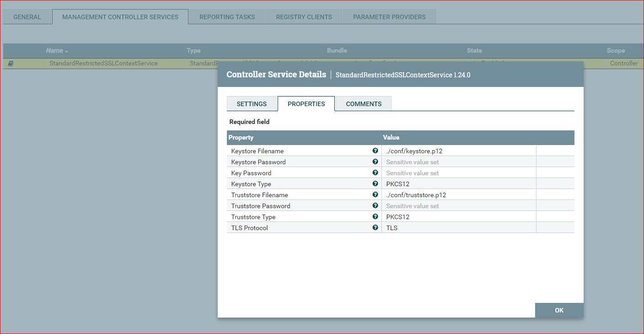Open the REGISTRY CLIENTS tab

point(304,16)
